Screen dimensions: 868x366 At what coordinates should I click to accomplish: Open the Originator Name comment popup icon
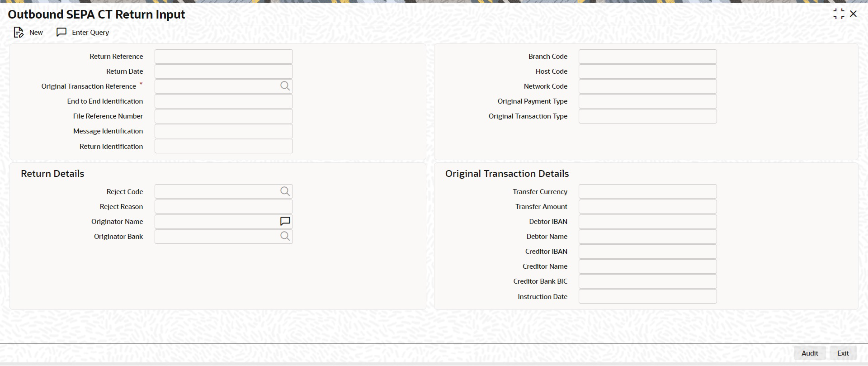[285, 221]
